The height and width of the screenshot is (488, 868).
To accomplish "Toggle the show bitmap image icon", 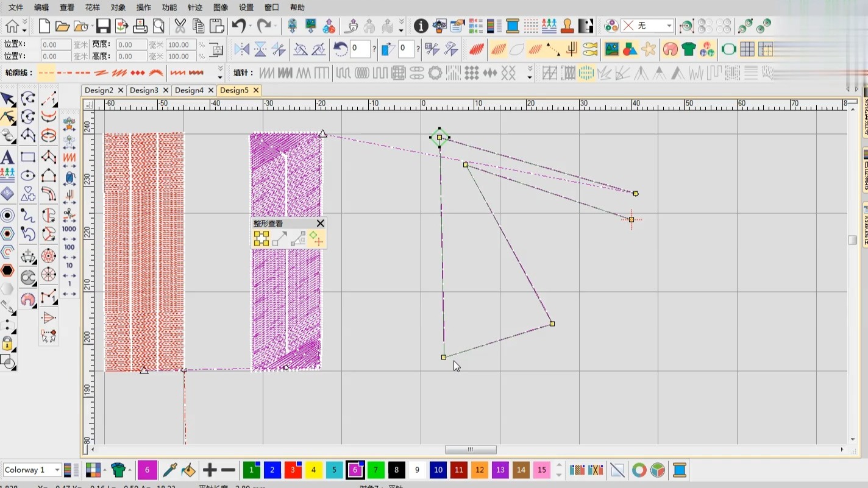I will pyautogui.click(x=611, y=49).
